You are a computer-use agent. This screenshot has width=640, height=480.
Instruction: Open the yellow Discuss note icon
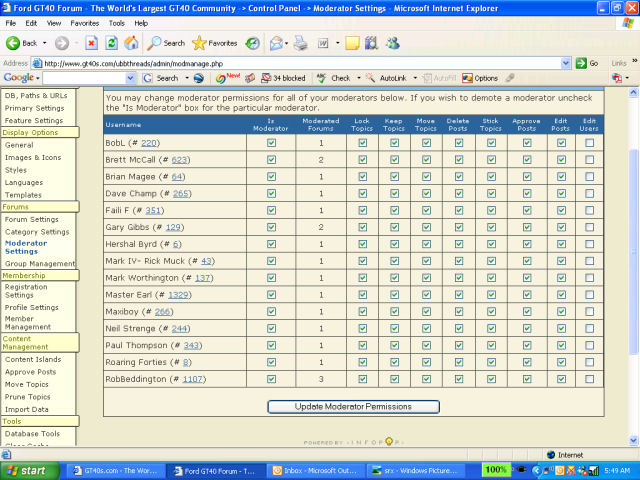point(352,43)
